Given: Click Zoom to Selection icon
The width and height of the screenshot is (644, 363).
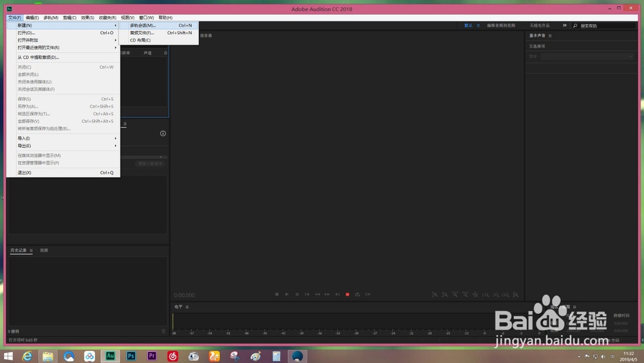Looking at the screenshot, I should pos(506,295).
